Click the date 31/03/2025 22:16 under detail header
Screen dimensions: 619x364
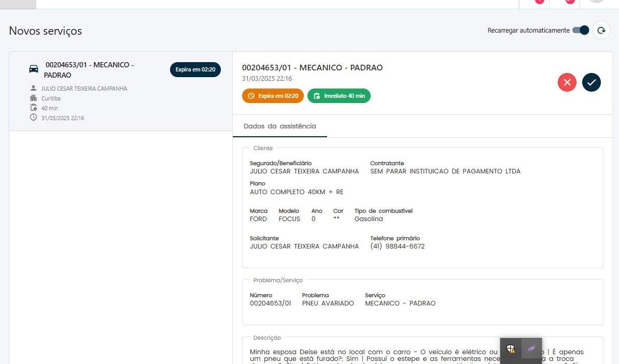click(267, 79)
